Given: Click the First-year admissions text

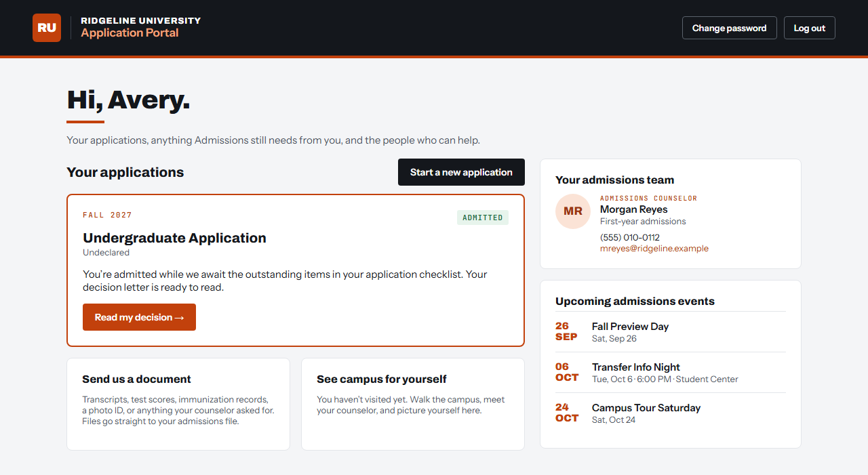Looking at the screenshot, I should coord(643,222).
